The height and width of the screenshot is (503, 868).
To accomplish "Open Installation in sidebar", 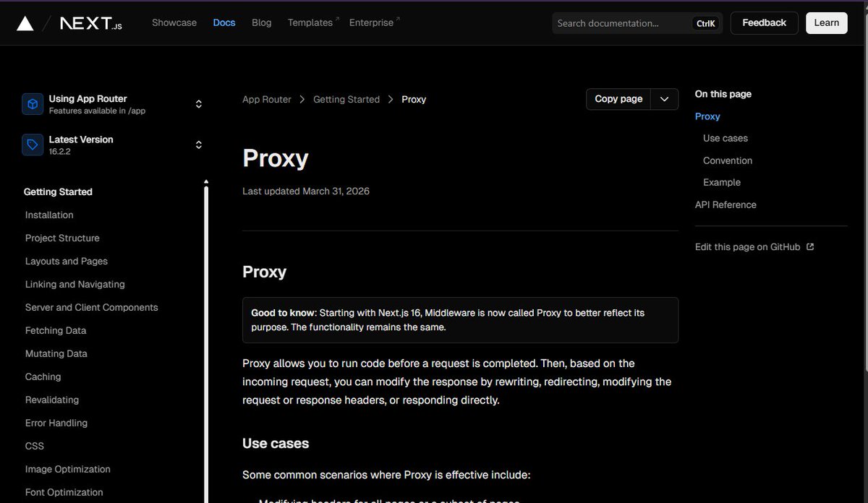I will coord(49,215).
